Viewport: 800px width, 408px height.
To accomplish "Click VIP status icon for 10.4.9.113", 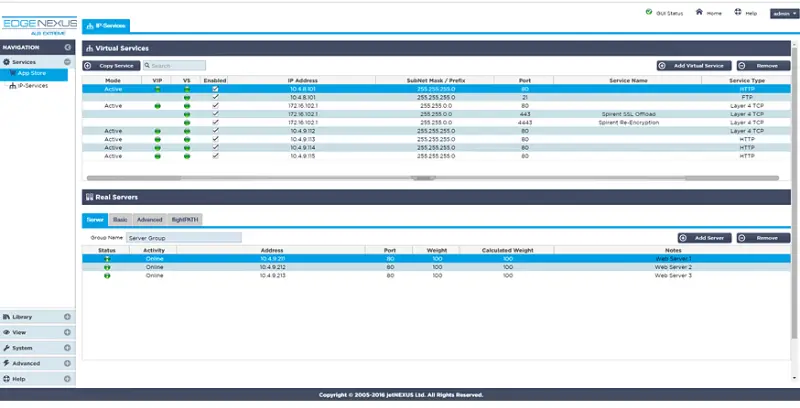I will click(x=158, y=139).
